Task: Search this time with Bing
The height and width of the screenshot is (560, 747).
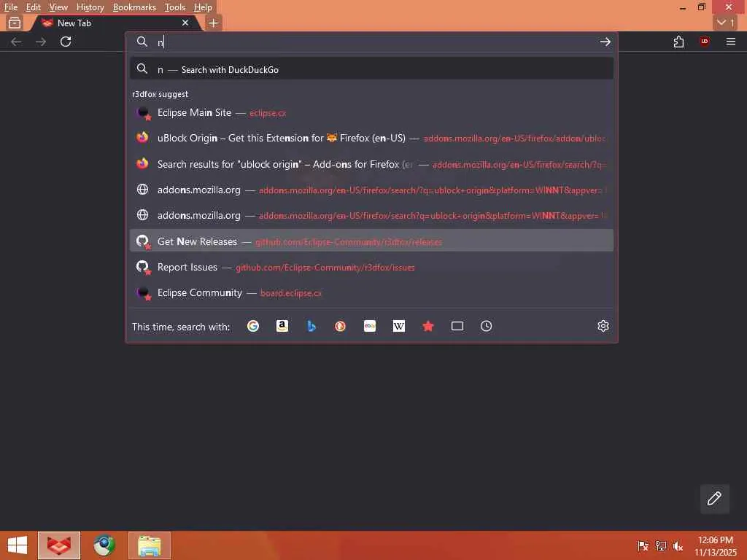Action: click(311, 326)
